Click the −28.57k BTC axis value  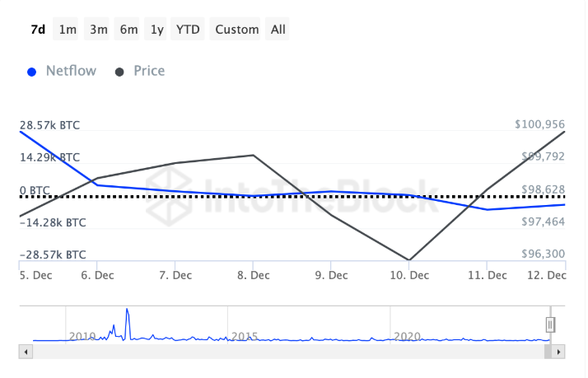[x=53, y=254]
